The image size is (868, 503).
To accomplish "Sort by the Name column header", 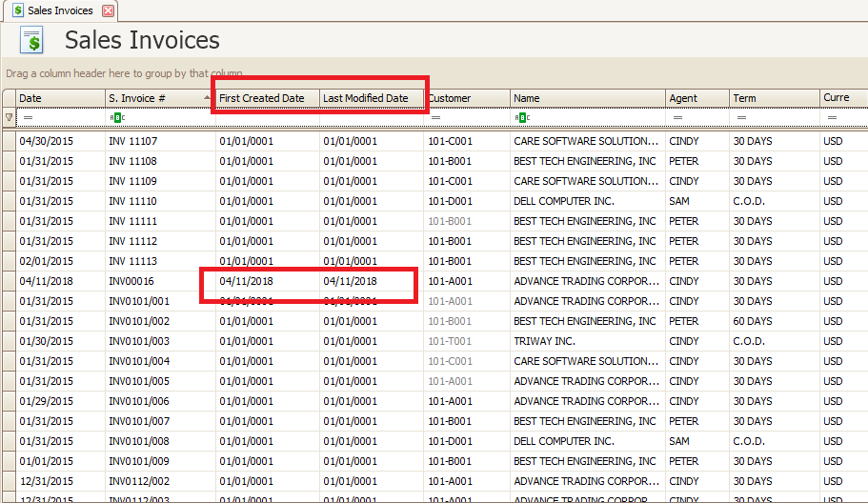I will click(587, 98).
